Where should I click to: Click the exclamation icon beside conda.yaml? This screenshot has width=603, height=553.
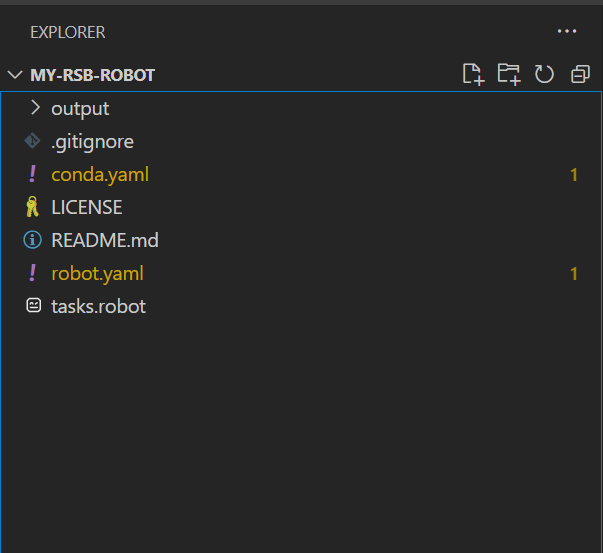click(33, 174)
